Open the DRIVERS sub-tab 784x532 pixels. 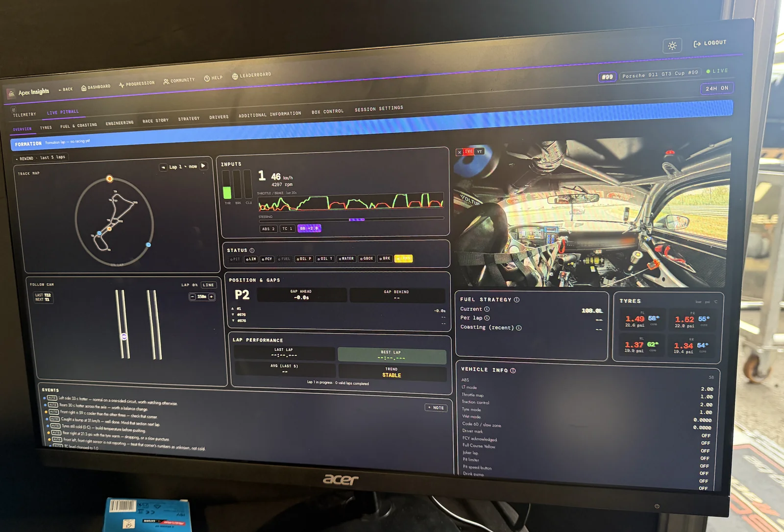219,117
